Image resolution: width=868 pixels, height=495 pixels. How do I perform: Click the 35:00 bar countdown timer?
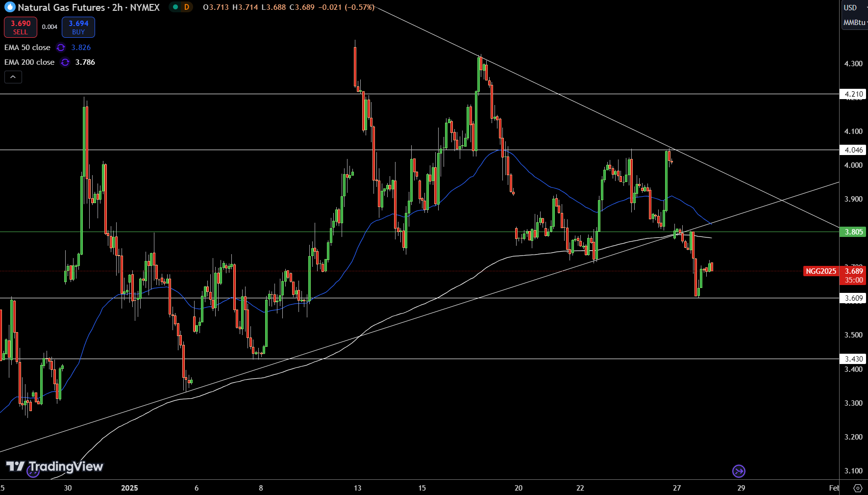pos(854,280)
